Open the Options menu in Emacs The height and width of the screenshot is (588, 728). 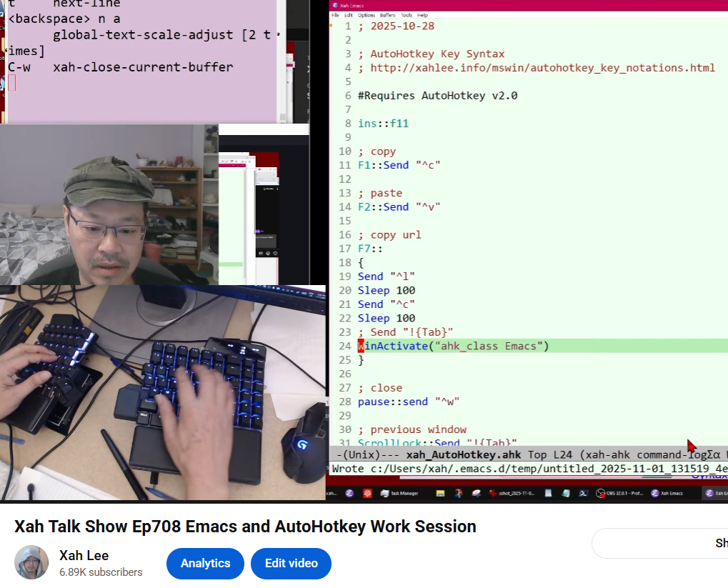(366, 15)
